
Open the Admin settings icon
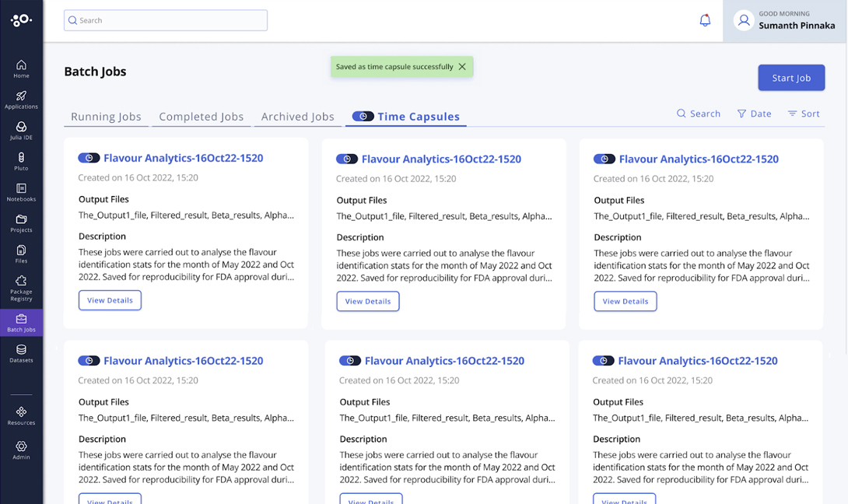tap(21, 450)
